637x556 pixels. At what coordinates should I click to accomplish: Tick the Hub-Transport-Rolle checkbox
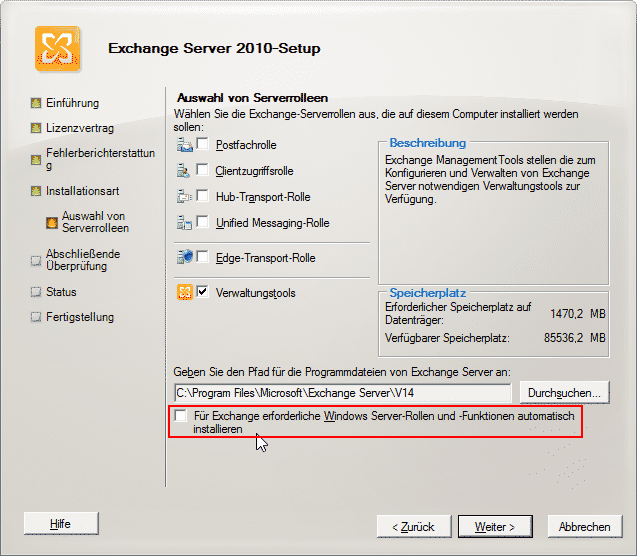pos(202,196)
